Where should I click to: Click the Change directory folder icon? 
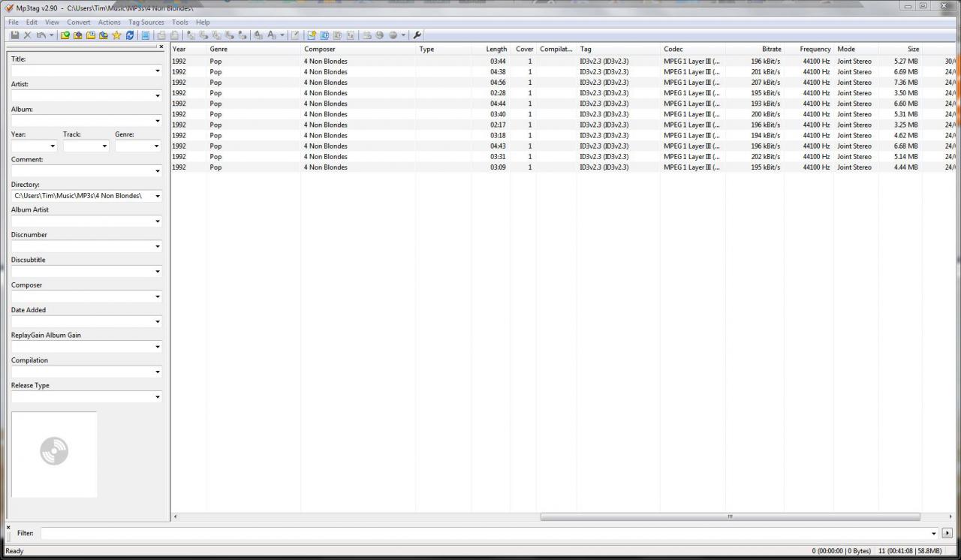[65, 35]
